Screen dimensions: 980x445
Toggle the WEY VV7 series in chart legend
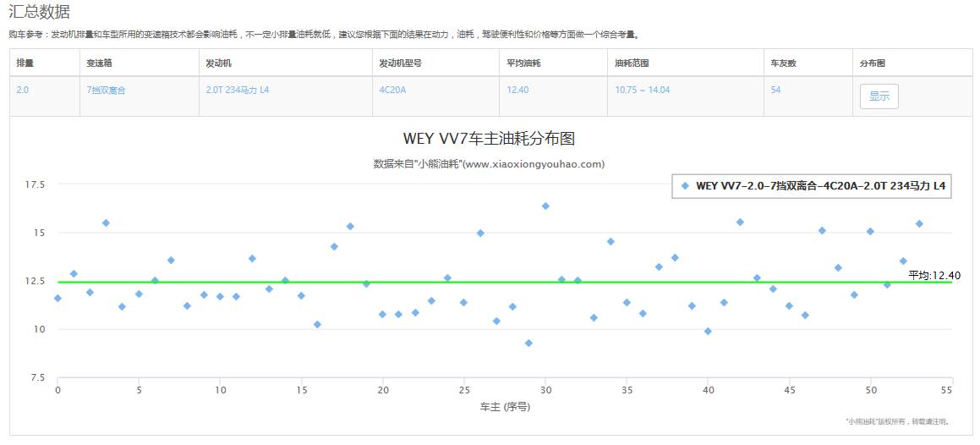click(813, 185)
